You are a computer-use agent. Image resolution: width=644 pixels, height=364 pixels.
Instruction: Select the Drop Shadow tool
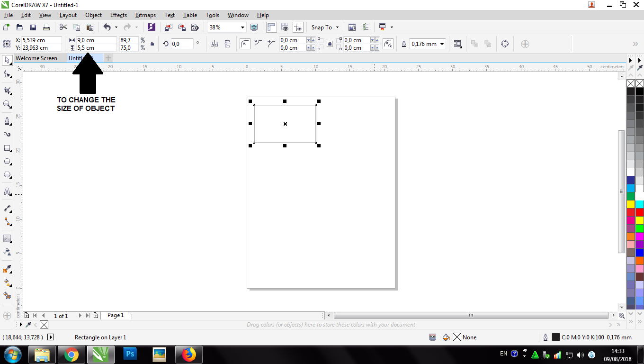point(7,238)
